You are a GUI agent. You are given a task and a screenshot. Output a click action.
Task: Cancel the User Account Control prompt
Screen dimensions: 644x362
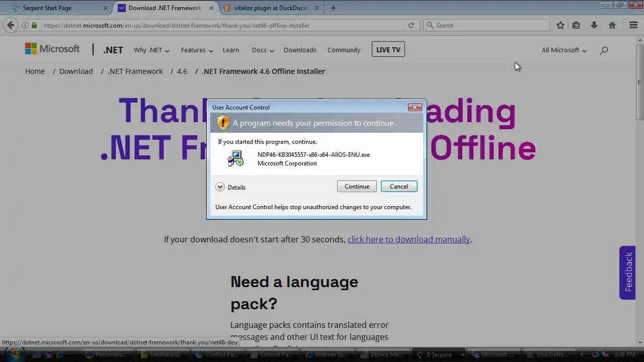[x=399, y=186]
